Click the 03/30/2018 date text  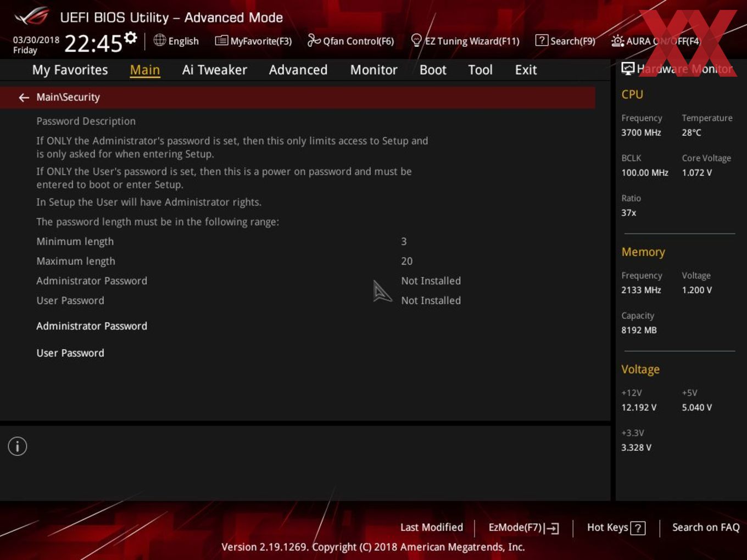click(x=36, y=40)
